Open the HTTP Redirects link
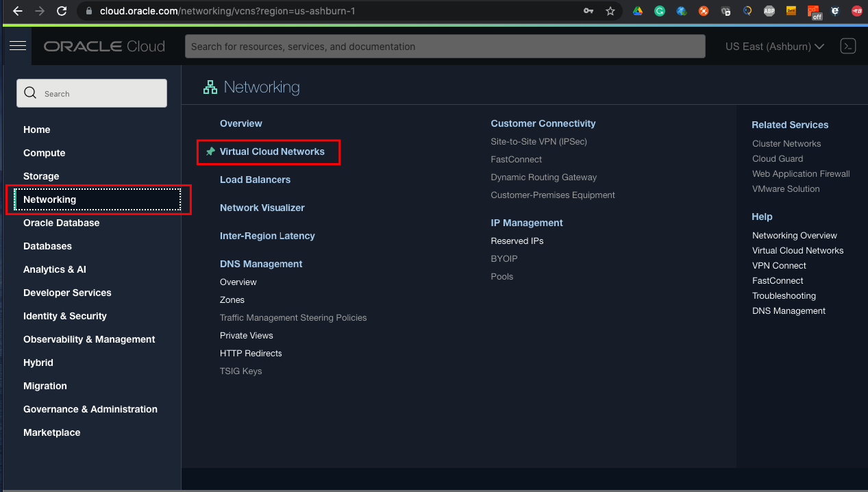This screenshot has height=492, width=868. [251, 354]
